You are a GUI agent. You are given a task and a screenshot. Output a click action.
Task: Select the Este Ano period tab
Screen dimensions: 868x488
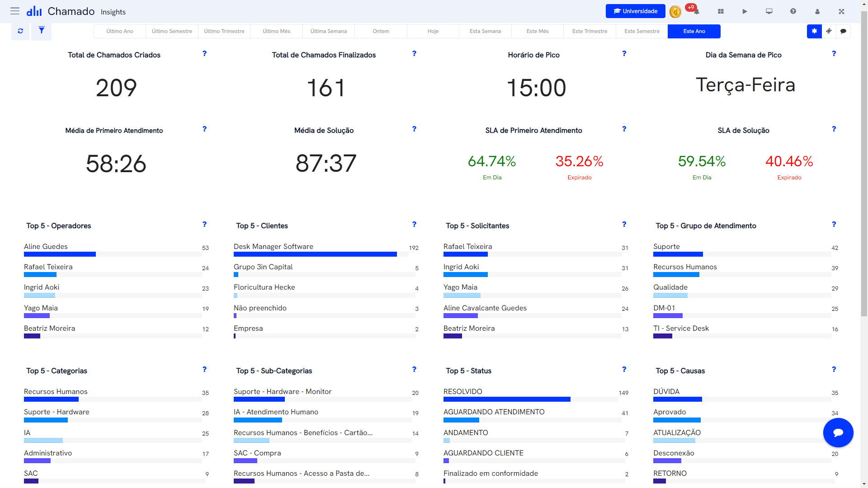coord(694,31)
